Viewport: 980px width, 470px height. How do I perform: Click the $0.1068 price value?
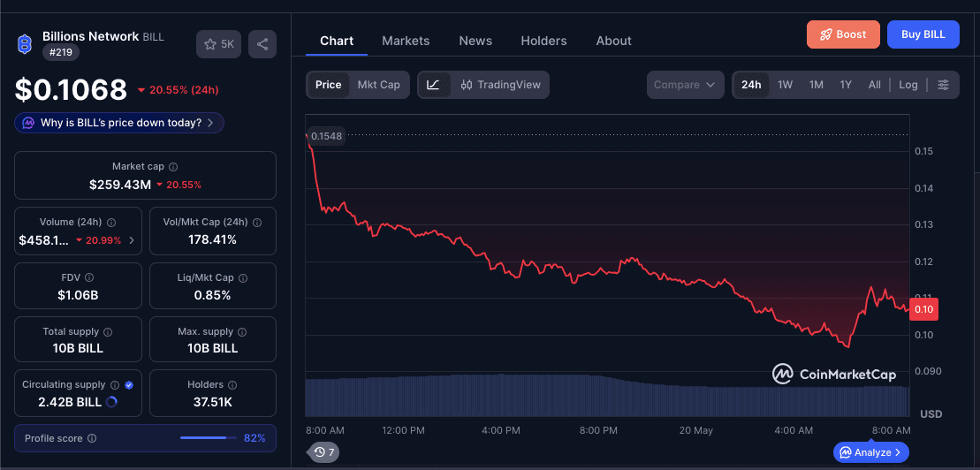(x=72, y=90)
